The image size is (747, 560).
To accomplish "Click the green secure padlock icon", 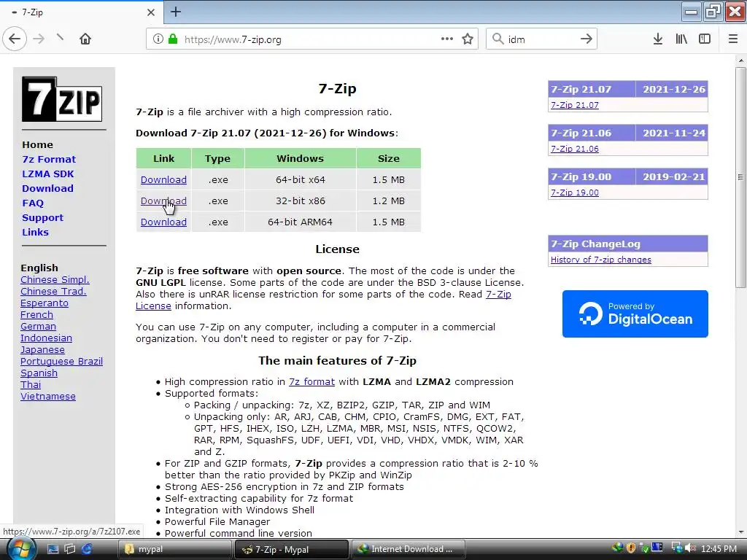I will (172, 39).
